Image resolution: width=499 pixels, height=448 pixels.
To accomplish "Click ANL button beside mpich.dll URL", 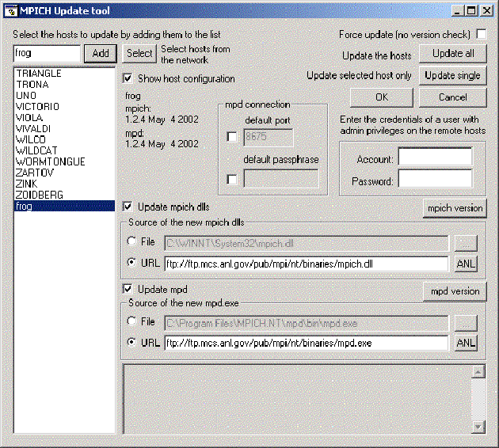I will (x=466, y=264).
